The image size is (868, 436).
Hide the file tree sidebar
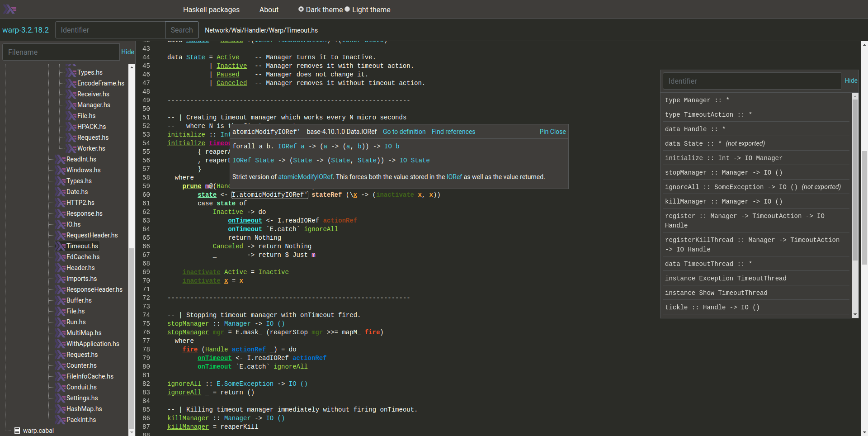coord(127,52)
